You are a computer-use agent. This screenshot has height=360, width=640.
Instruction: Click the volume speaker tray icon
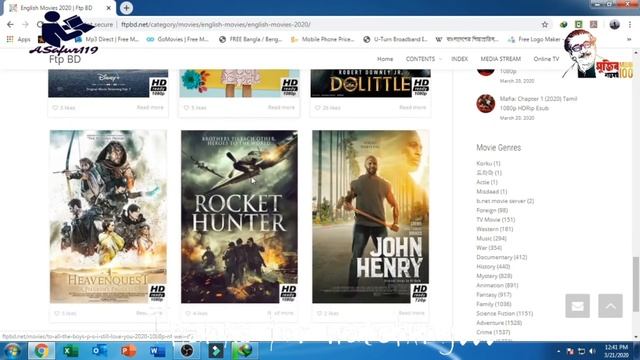pos(592,351)
